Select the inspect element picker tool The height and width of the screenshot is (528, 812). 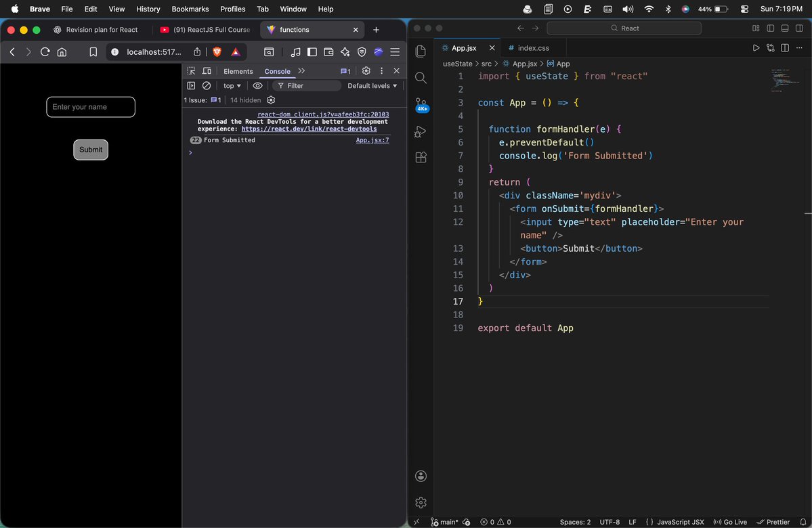pyautogui.click(x=191, y=70)
